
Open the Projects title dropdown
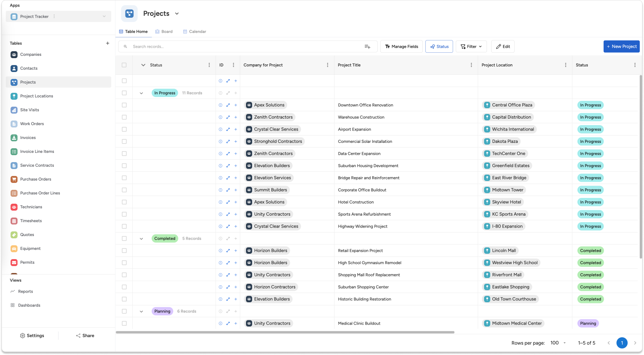coord(177,13)
